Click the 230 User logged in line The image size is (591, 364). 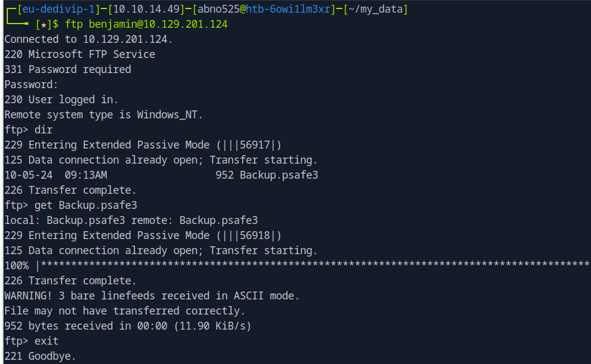(62, 100)
